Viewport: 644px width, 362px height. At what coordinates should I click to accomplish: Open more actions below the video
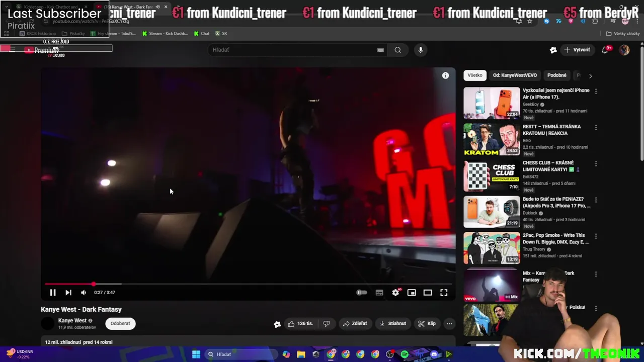449,324
